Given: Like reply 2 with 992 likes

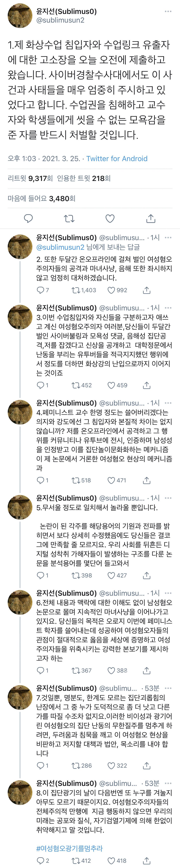Looking at the screenshot, I should point(111,290).
